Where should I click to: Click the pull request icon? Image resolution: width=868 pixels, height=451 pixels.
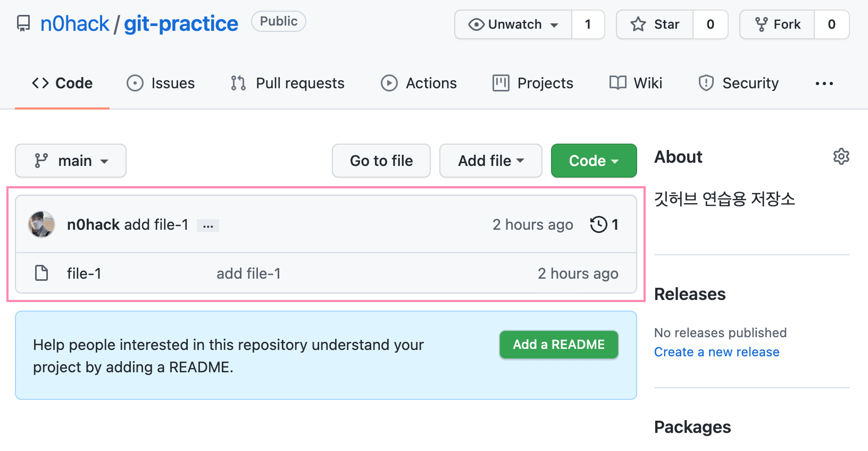click(x=238, y=83)
